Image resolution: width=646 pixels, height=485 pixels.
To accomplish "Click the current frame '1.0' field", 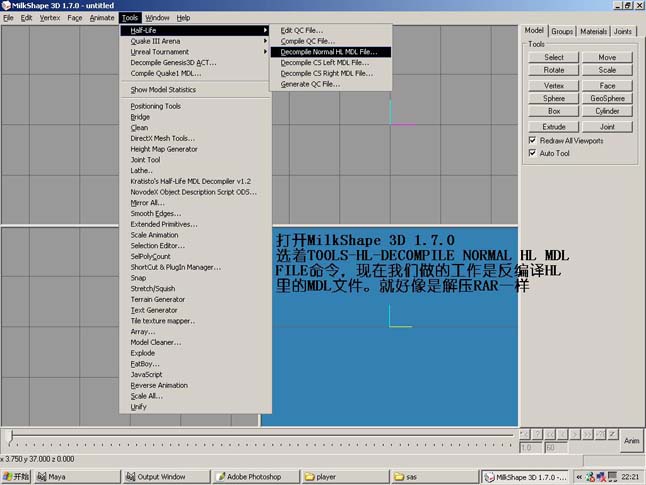I will tap(530, 447).
